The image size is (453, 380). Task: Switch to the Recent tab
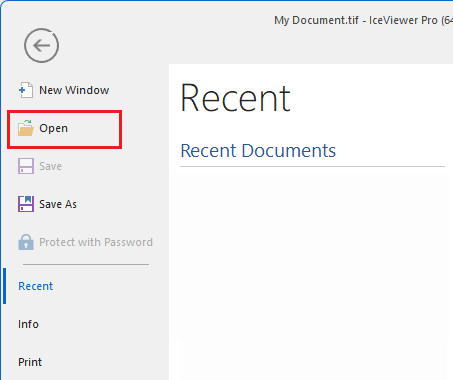(35, 286)
